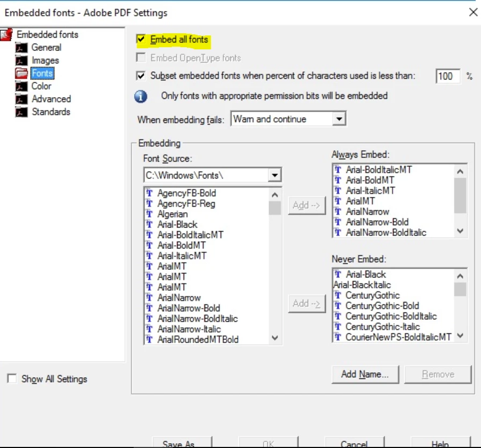This screenshot has width=481, height=448.
Task: Click the open Fonts folder icon
Action: 21,74
